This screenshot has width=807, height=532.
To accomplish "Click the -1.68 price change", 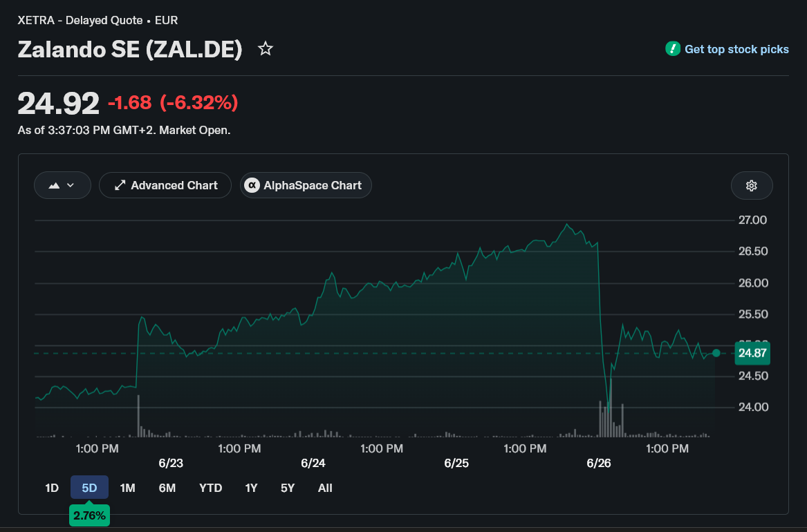I will [x=130, y=103].
